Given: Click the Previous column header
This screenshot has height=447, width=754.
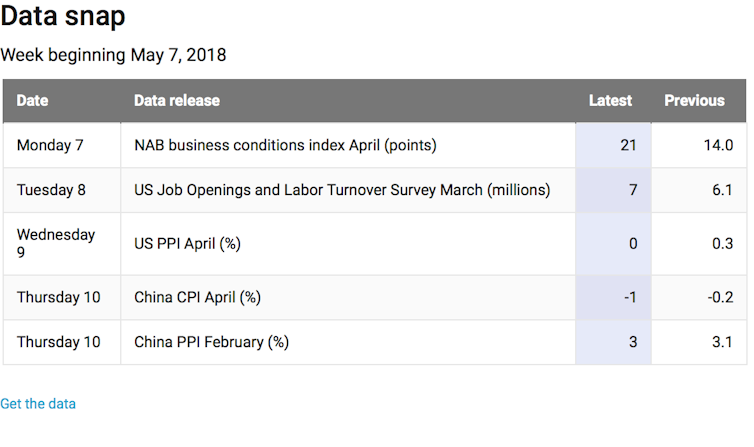Looking at the screenshot, I should (694, 101).
